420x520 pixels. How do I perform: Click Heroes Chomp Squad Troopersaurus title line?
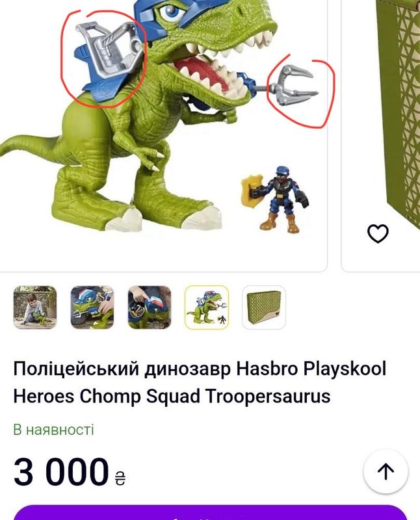(172, 396)
